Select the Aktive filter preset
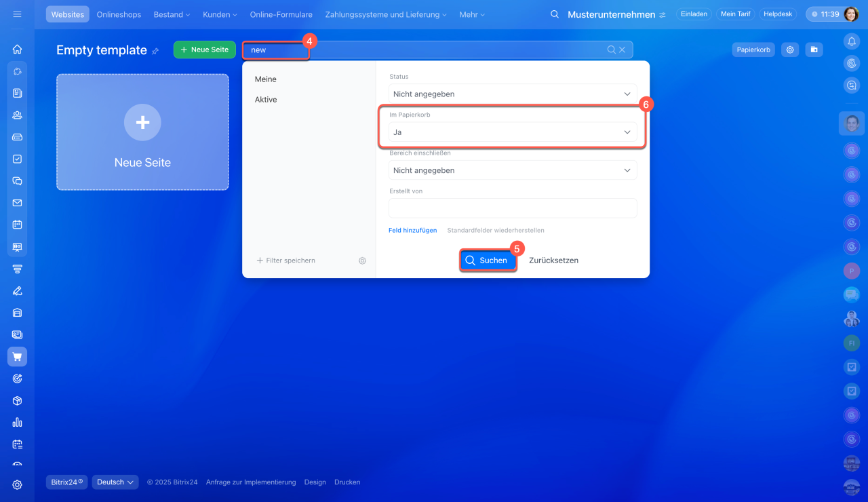Viewport: 868px width, 502px height. tap(266, 100)
